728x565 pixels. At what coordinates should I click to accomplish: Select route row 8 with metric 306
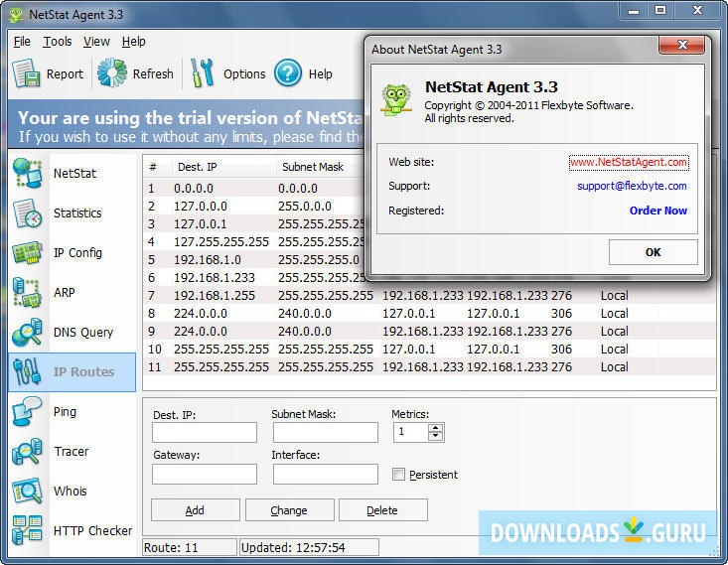point(429,314)
